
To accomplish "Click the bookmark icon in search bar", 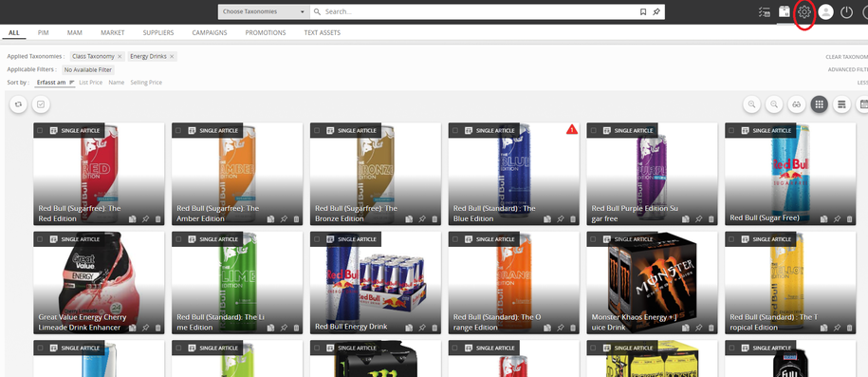I will click(x=642, y=11).
